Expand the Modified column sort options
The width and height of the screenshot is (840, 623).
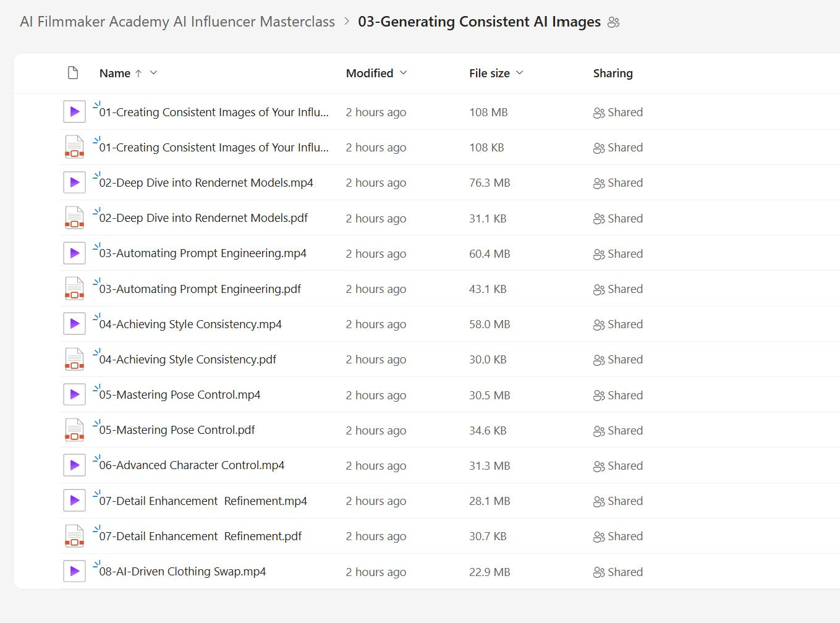coord(404,73)
